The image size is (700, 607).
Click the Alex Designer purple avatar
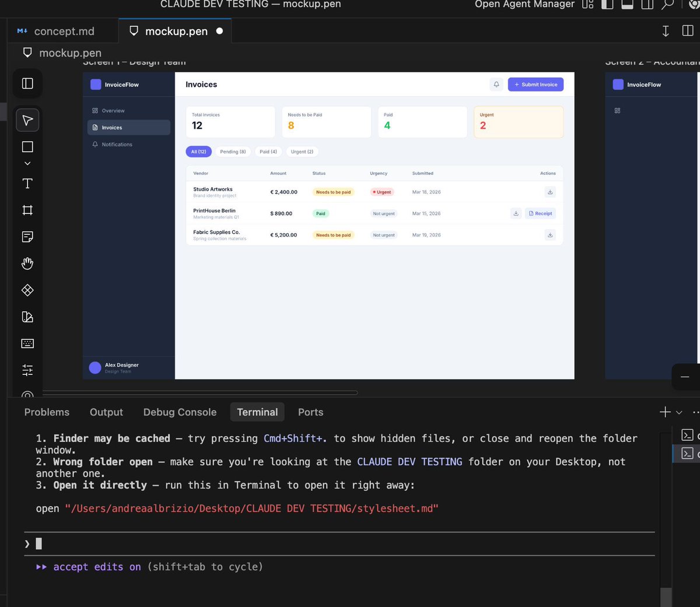click(95, 367)
